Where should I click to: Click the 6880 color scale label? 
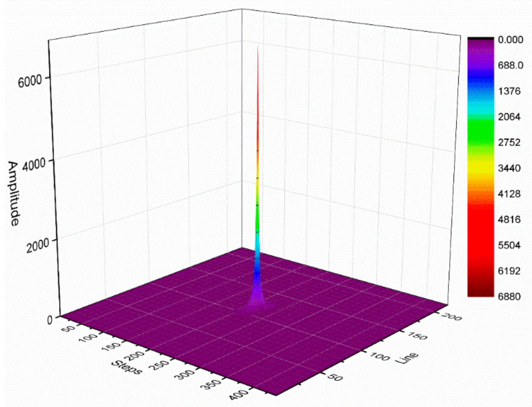pyautogui.click(x=509, y=296)
